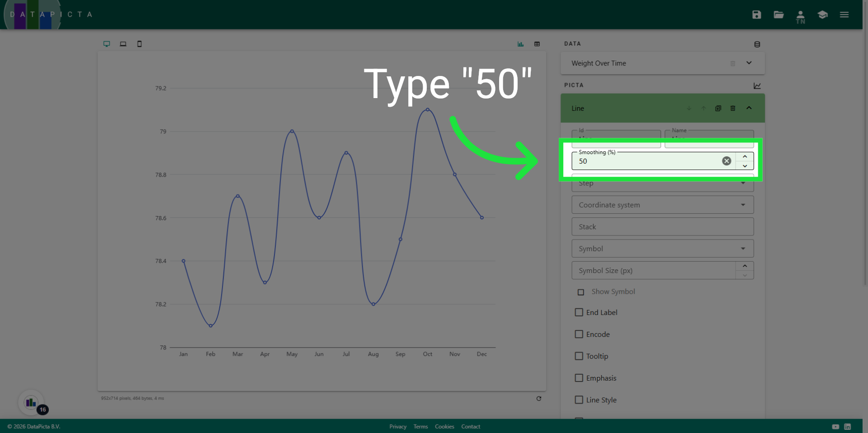Open the folder icon in header
Screen dimensions: 868x433
[x=778, y=14]
